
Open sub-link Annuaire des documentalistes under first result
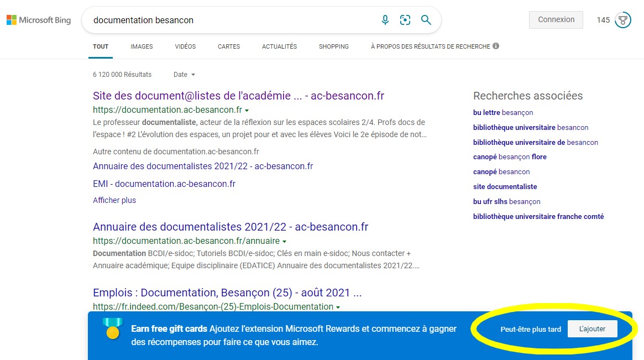pyautogui.click(x=203, y=166)
